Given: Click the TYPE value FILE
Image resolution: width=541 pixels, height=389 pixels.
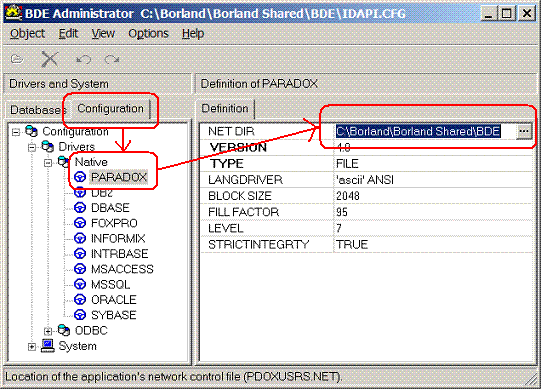Looking at the screenshot, I should (x=347, y=164).
